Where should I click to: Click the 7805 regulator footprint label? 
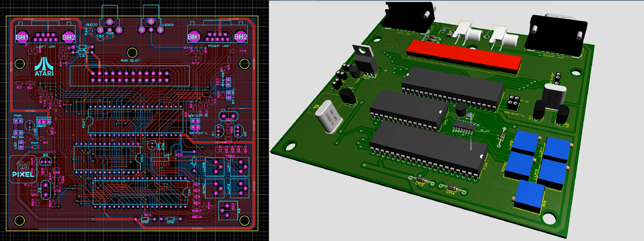41,126
